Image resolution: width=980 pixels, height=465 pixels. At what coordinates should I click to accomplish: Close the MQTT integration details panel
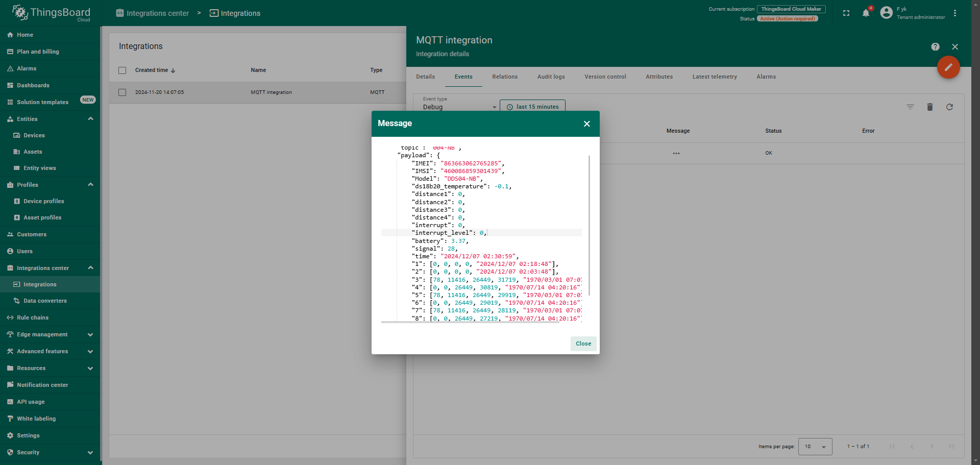tap(955, 46)
